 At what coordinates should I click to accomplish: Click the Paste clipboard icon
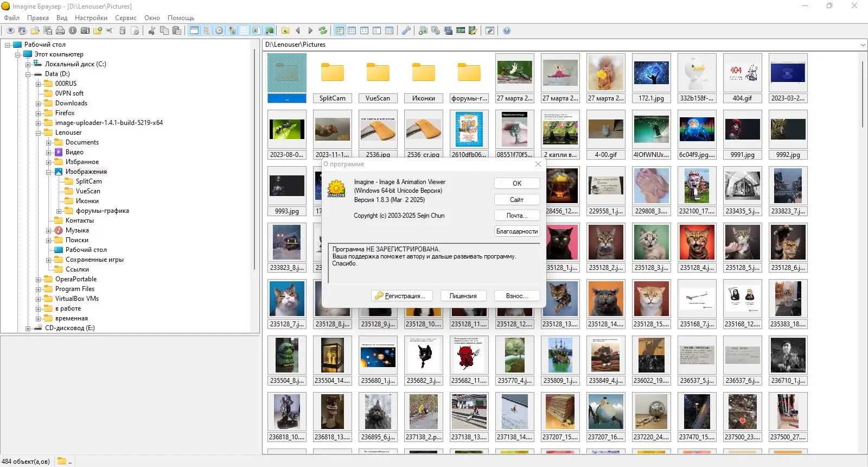click(x=177, y=31)
